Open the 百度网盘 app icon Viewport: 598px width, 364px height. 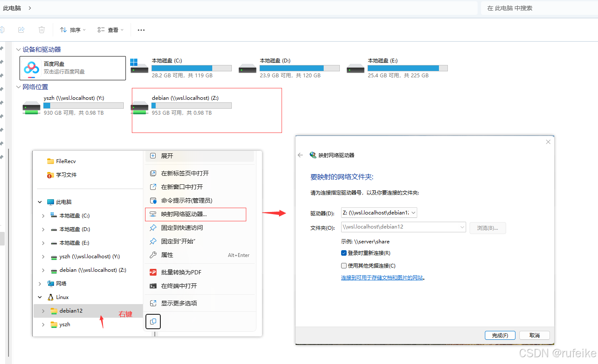[x=30, y=68]
